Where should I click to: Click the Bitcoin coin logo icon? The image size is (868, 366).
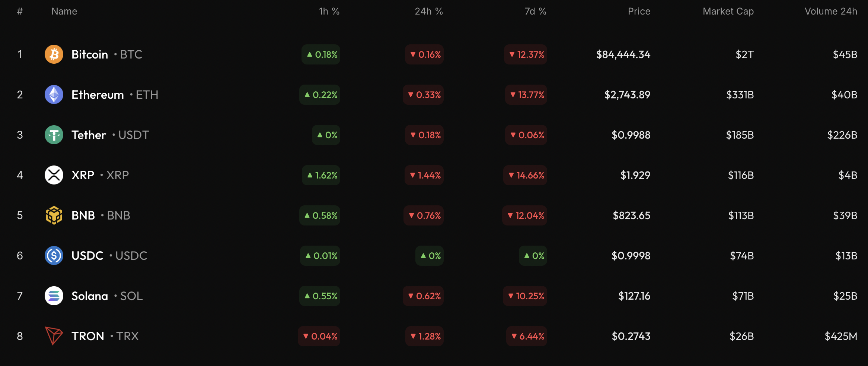[x=54, y=54]
